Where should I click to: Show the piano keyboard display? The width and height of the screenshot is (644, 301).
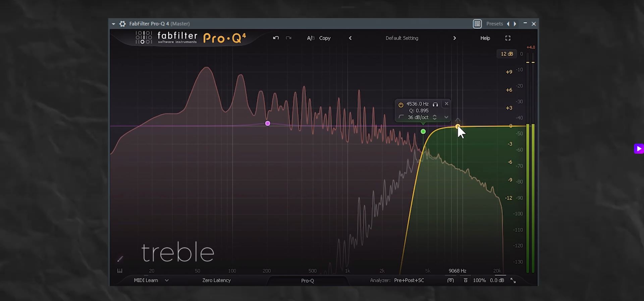click(120, 271)
